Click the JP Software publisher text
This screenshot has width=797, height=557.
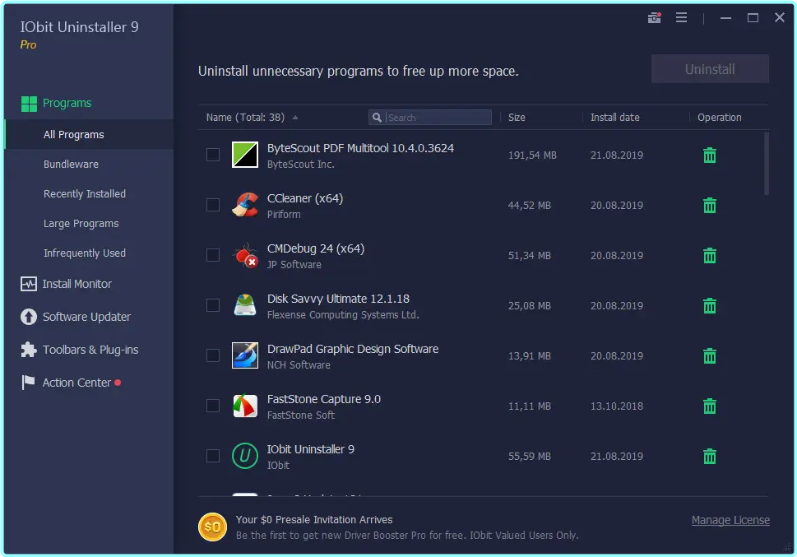click(294, 264)
